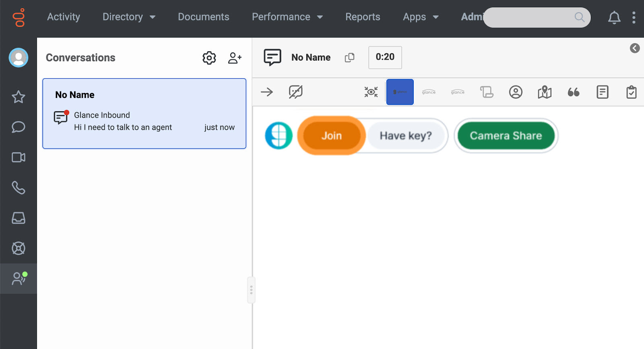Expand the Directory dropdown menu

point(129,17)
